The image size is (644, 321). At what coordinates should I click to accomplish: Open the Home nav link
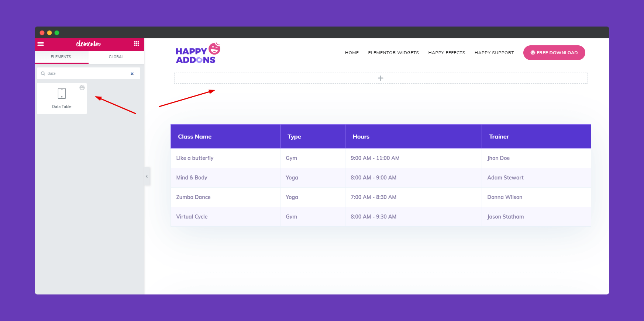pyautogui.click(x=352, y=53)
